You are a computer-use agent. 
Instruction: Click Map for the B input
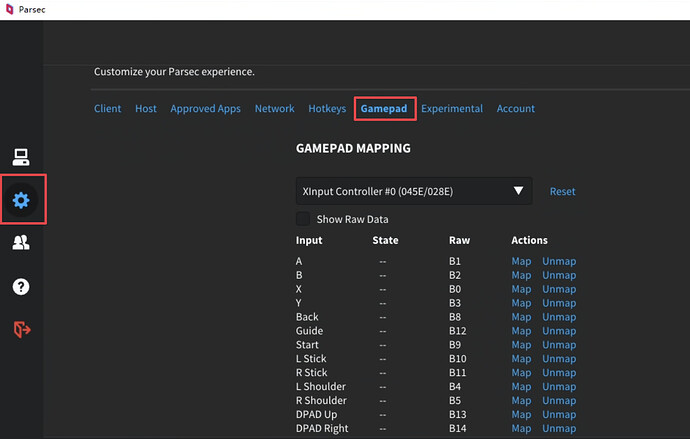pyautogui.click(x=521, y=275)
